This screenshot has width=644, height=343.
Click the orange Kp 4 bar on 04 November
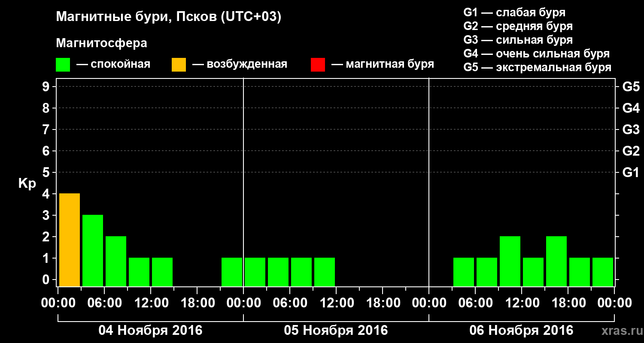point(70,240)
